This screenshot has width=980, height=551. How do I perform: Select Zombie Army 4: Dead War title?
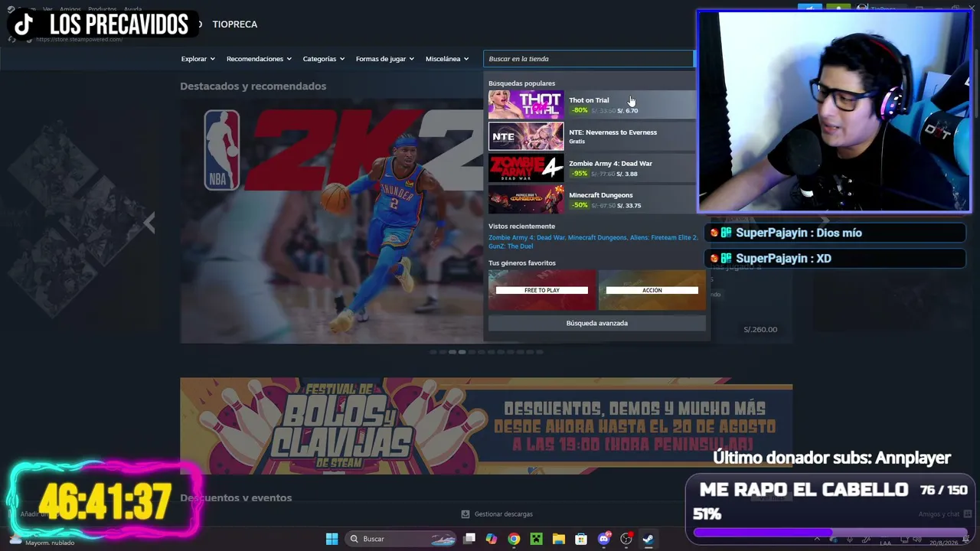pyautogui.click(x=610, y=164)
